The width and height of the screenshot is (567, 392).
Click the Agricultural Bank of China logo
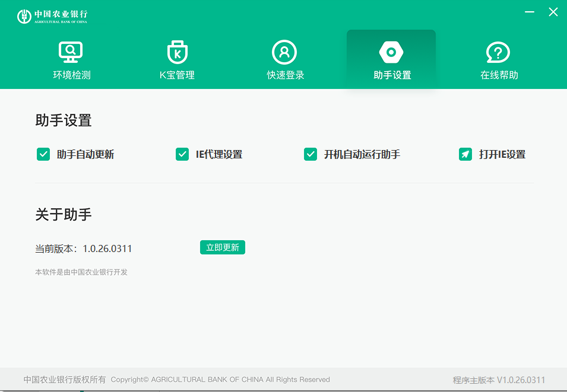point(52,16)
